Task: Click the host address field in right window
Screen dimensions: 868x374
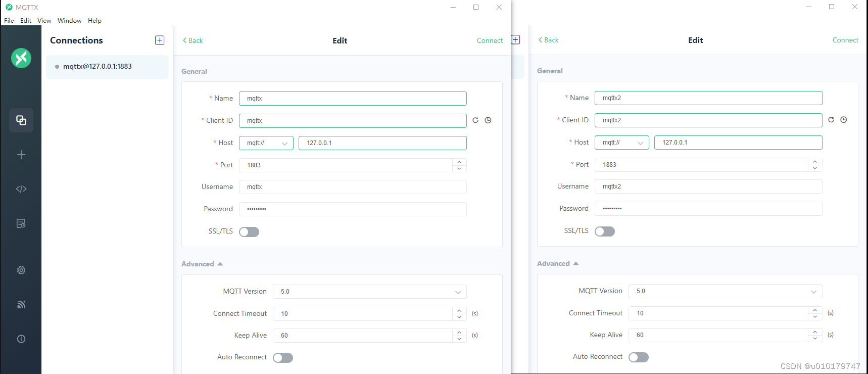Action: click(x=738, y=143)
